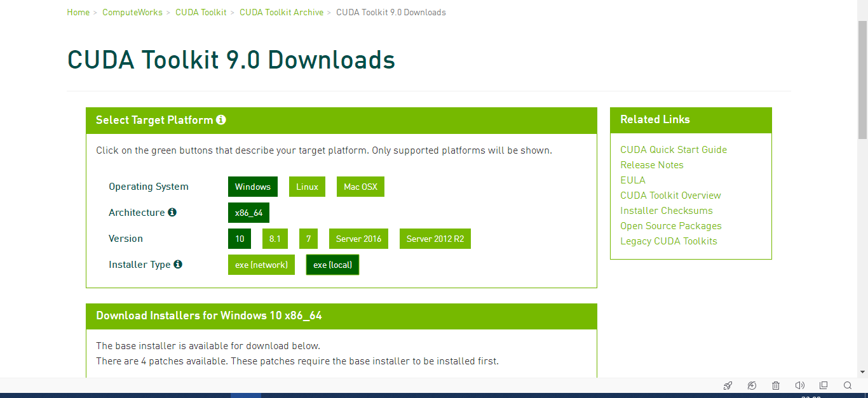Pick exe (local) installer type

(x=332, y=265)
